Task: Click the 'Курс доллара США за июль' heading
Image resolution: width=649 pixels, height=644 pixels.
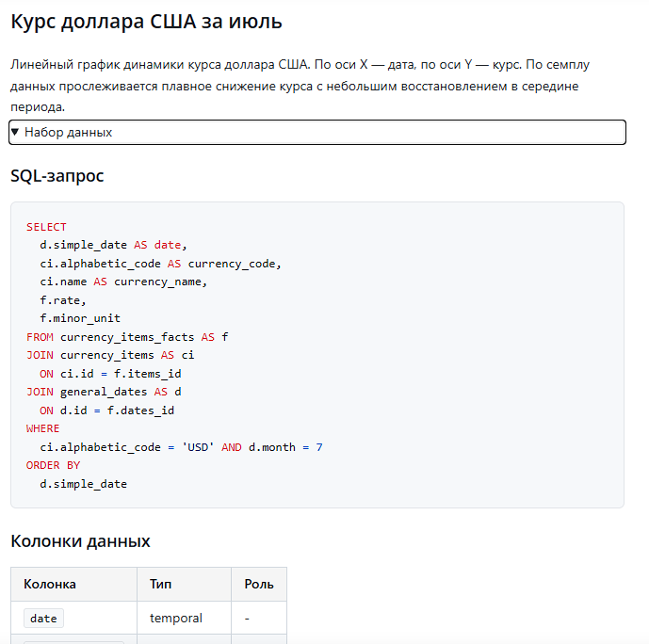Action: click(x=146, y=22)
